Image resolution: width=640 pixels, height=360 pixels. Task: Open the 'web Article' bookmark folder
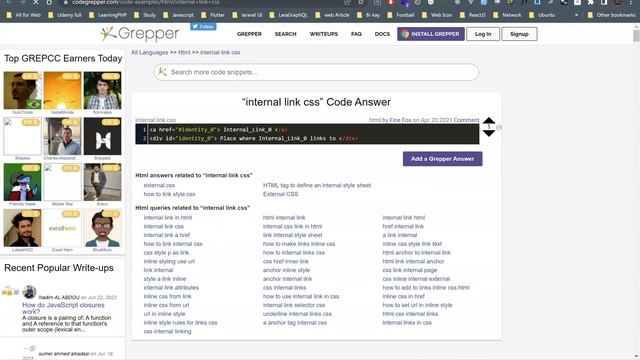(x=332, y=15)
